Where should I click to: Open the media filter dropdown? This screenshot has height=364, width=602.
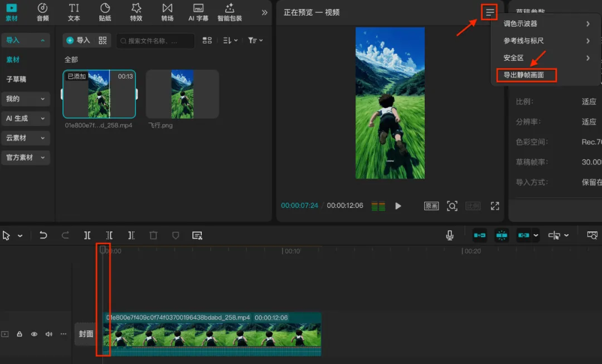point(255,40)
